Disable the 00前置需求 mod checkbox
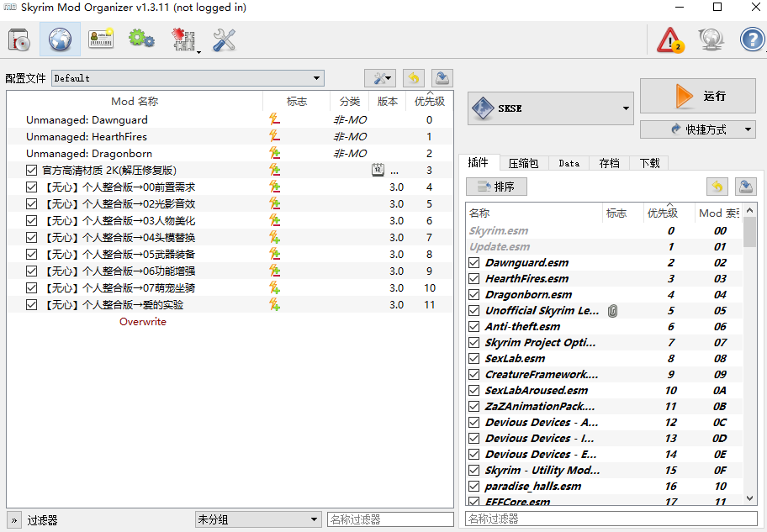Image resolution: width=767 pixels, height=532 pixels. 31,187
